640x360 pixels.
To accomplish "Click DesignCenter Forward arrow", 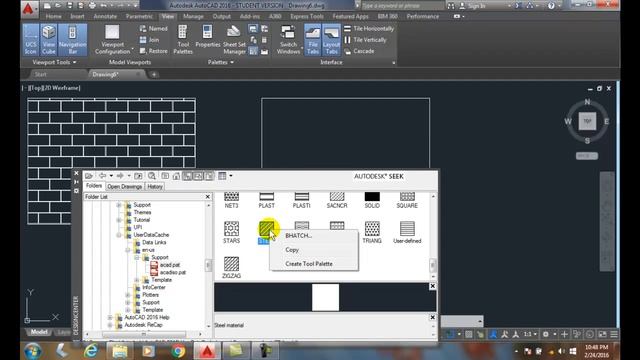I will pos(120,176).
